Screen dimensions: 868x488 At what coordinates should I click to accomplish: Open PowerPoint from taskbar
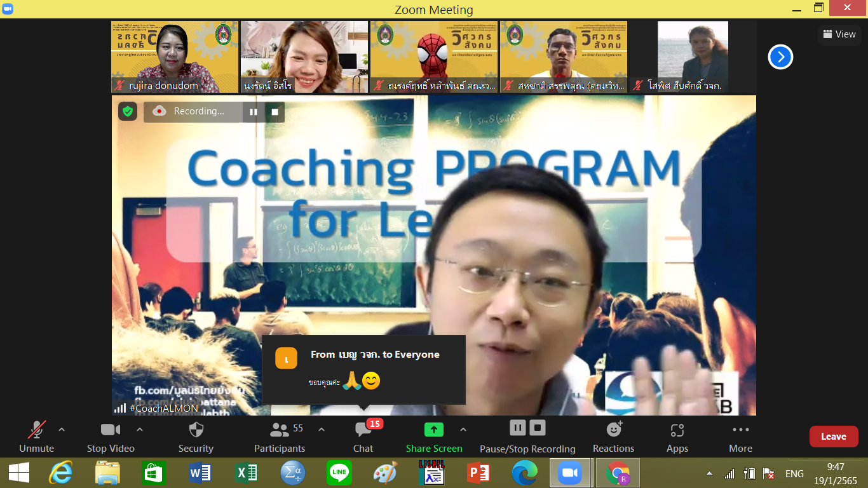(x=478, y=473)
